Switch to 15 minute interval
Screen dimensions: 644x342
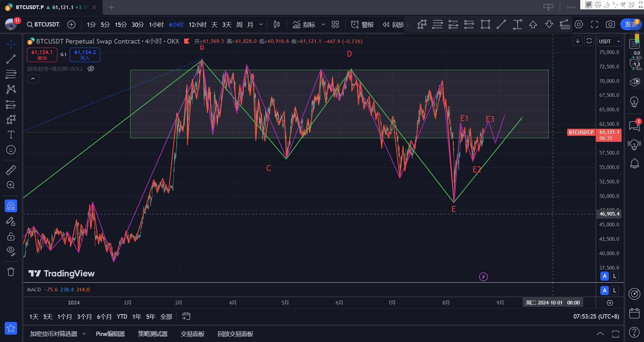[121, 25]
